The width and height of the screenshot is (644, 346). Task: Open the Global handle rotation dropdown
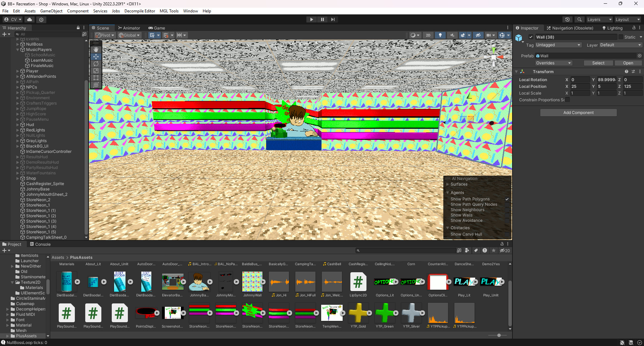[129, 35]
